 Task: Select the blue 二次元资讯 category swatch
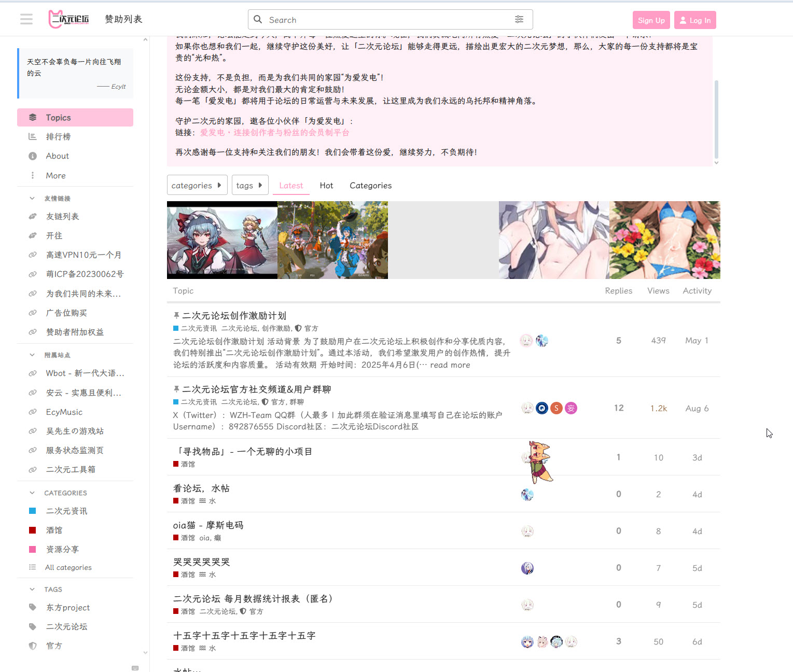[32, 511]
